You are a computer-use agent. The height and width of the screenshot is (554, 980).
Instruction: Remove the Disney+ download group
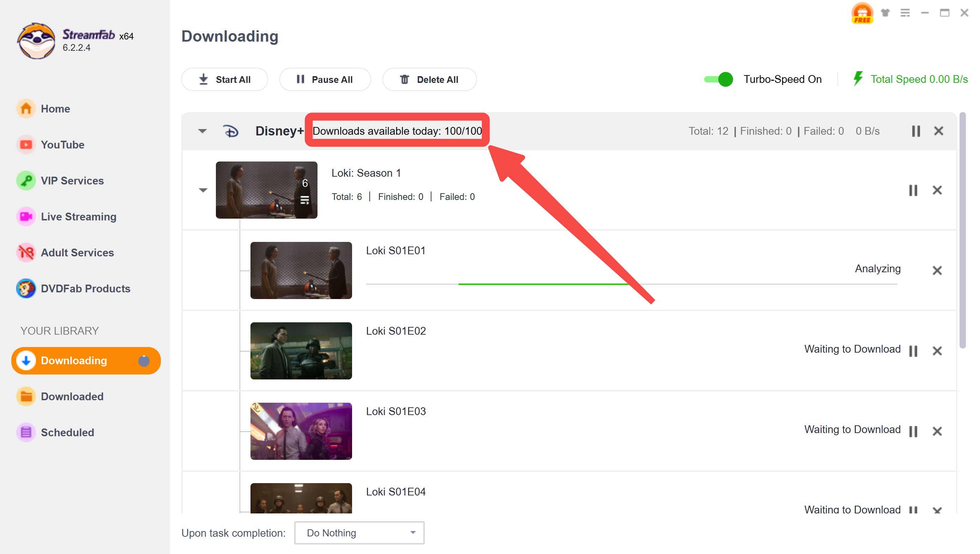(938, 131)
